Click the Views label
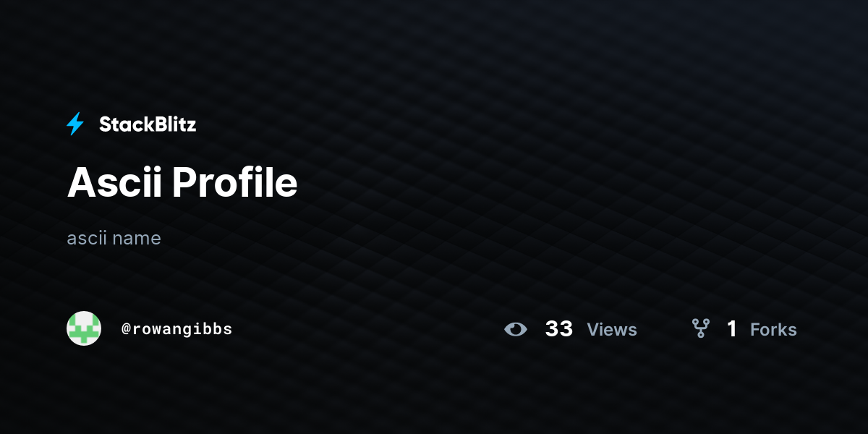This screenshot has width=868, height=434. pyautogui.click(x=612, y=330)
